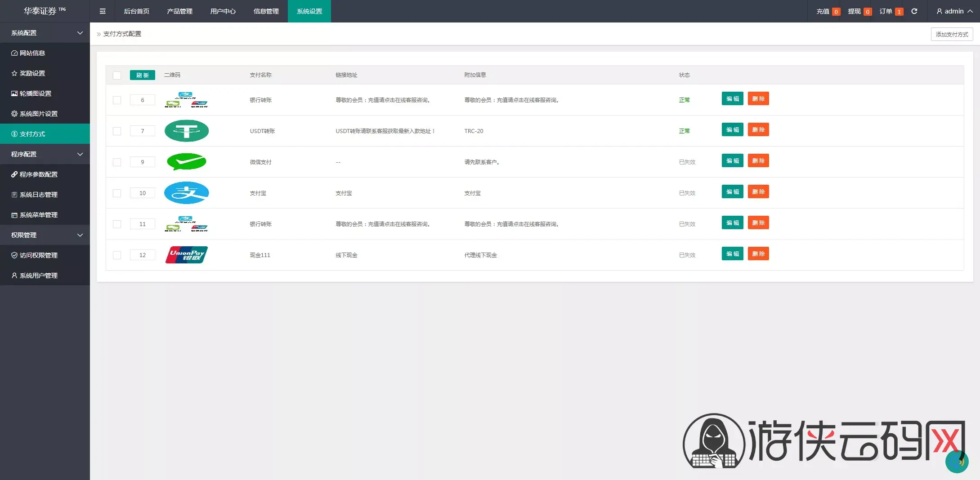Image resolution: width=980 pixels, height=480 pixels.
Task: Open the admin dropdown arrow
Action: (x=970, y=11)
